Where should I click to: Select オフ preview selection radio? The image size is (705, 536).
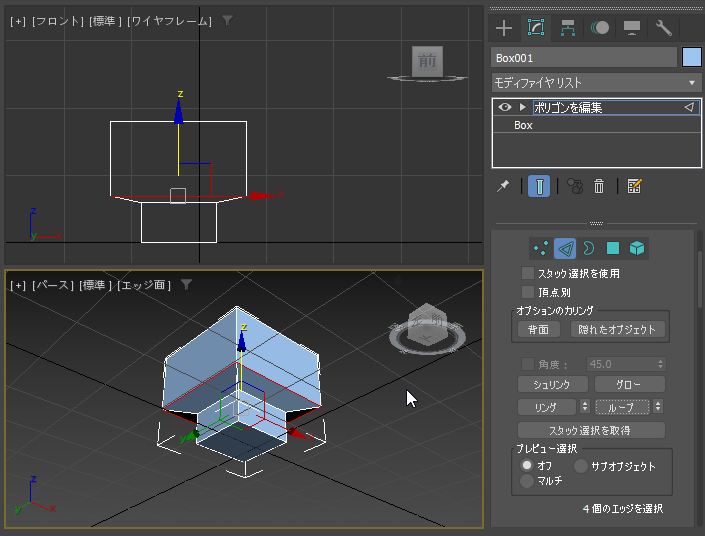coord(527,465)
